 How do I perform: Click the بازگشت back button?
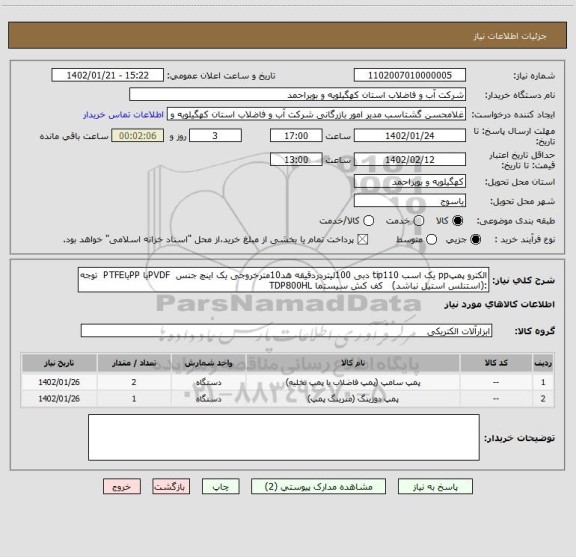(171, 486)
